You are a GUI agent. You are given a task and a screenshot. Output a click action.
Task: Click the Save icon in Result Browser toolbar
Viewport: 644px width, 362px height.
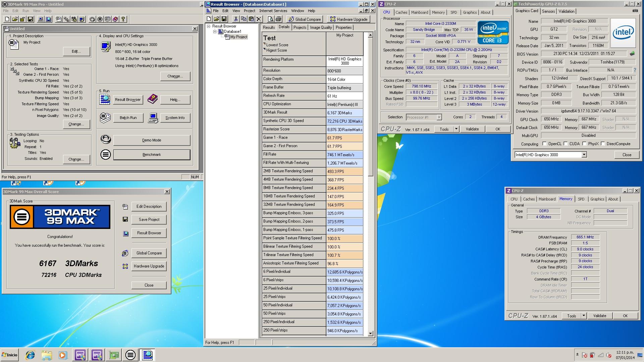click(224, 19)
